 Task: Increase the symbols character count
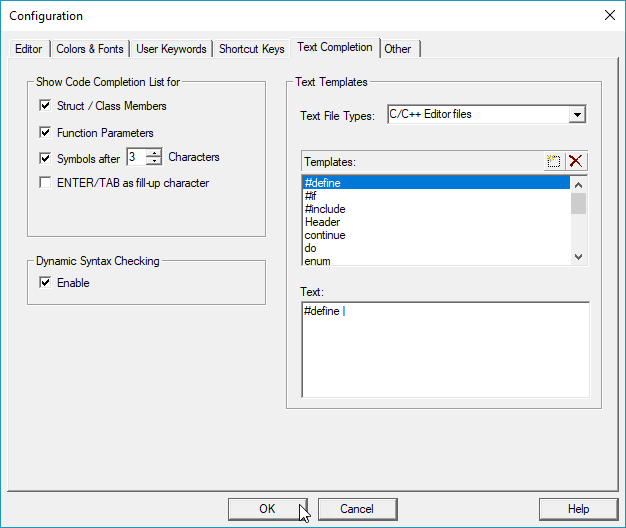[154, 152]
